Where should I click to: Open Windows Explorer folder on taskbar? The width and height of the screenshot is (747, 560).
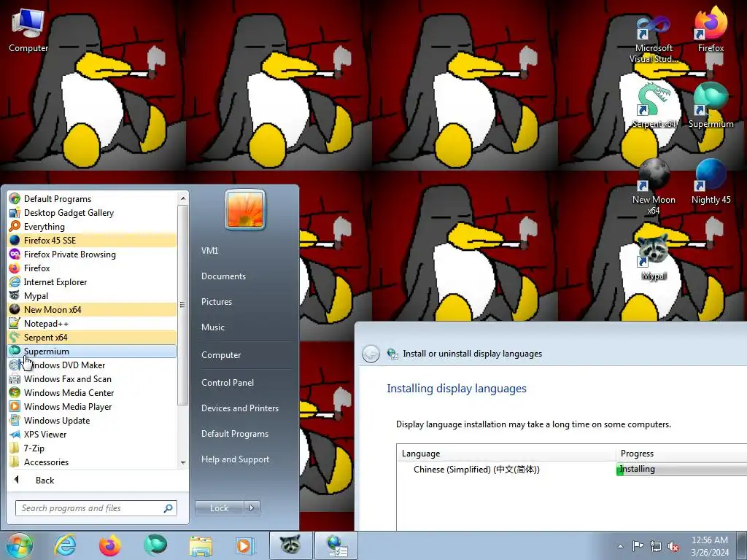tap(201, 545)
